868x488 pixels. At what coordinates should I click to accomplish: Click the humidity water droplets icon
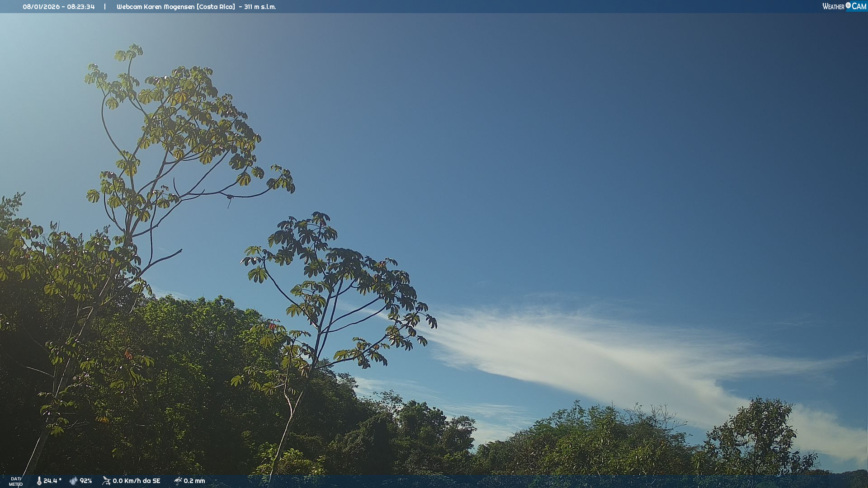tap(73, 481)
